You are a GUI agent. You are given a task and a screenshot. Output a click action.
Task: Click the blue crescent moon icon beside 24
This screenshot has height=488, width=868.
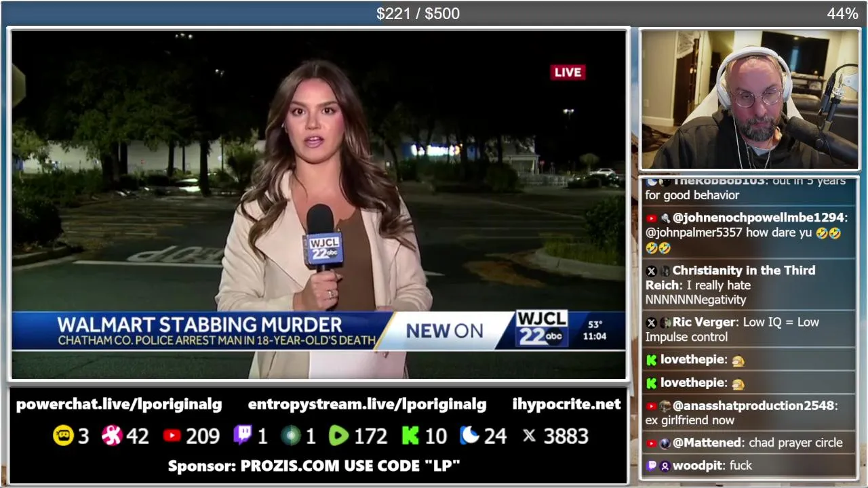[x=469, y=436]
